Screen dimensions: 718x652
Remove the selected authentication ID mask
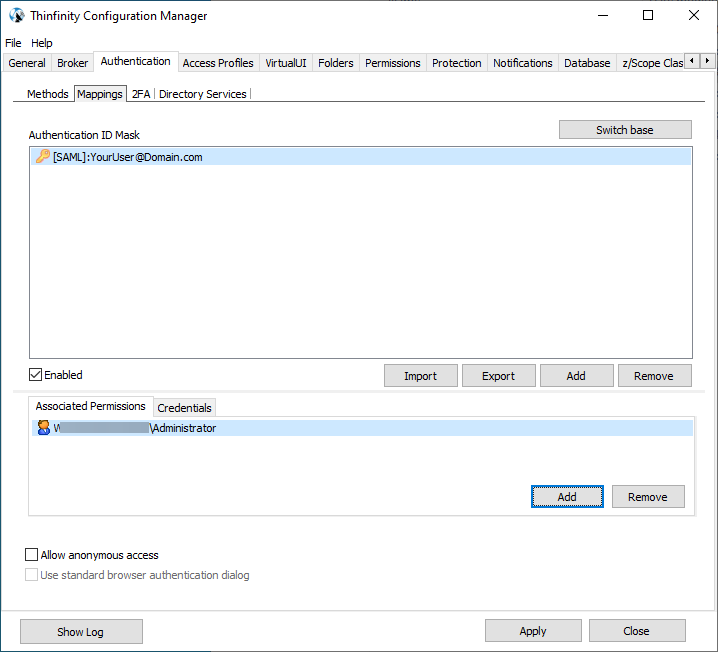point(654,376)
